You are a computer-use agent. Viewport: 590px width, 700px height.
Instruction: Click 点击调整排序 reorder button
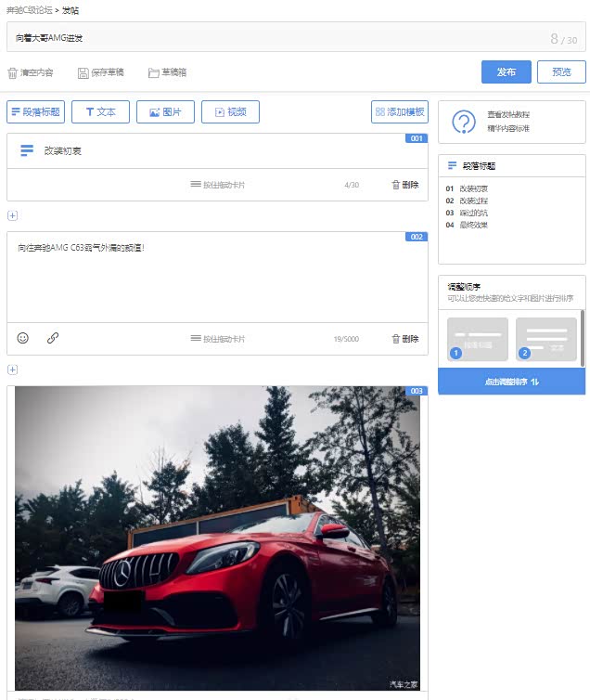click(511, 382)
